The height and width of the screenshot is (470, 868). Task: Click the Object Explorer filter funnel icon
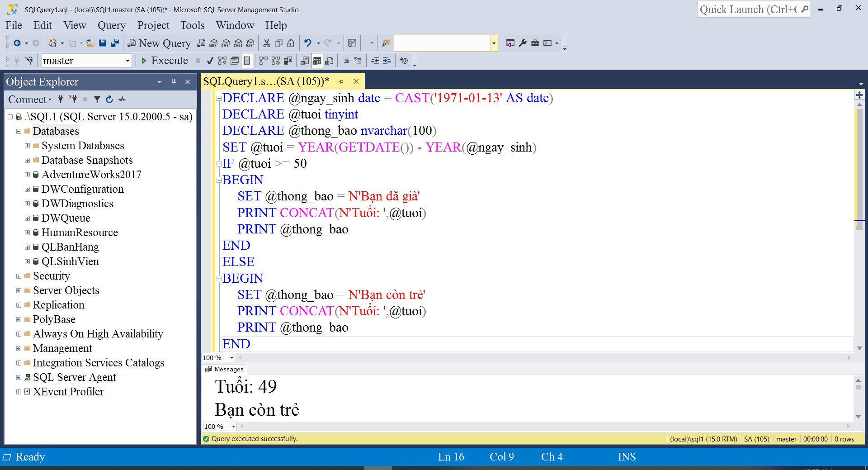[x=97, y=100]
